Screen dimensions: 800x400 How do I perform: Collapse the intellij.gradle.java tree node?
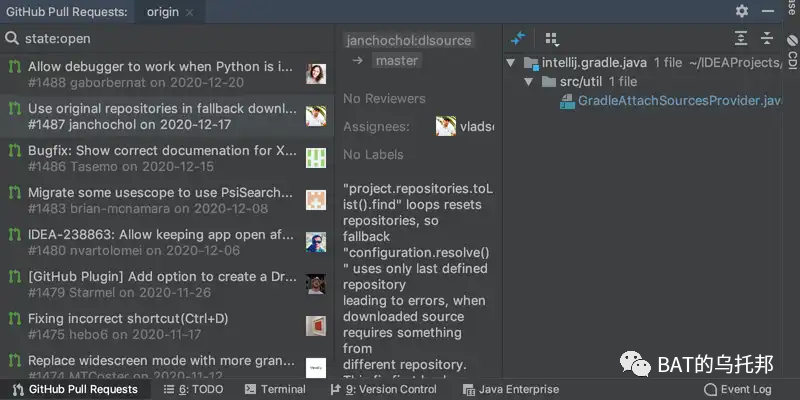pyautogui.click(x=510, y=63)
